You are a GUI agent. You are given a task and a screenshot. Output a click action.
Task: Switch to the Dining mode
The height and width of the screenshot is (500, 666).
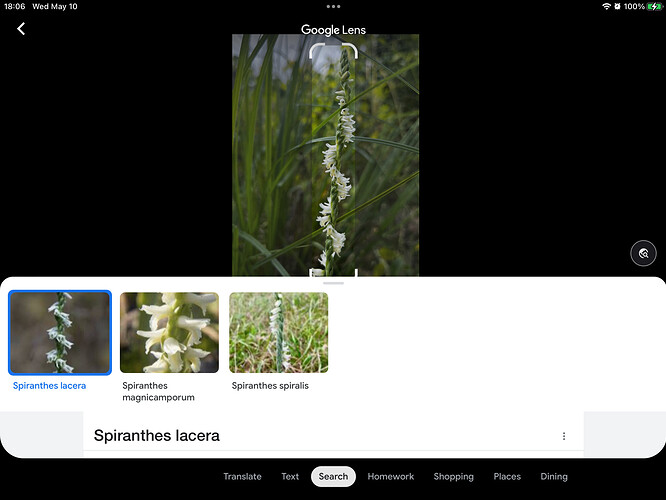click(x=554, y=477)
